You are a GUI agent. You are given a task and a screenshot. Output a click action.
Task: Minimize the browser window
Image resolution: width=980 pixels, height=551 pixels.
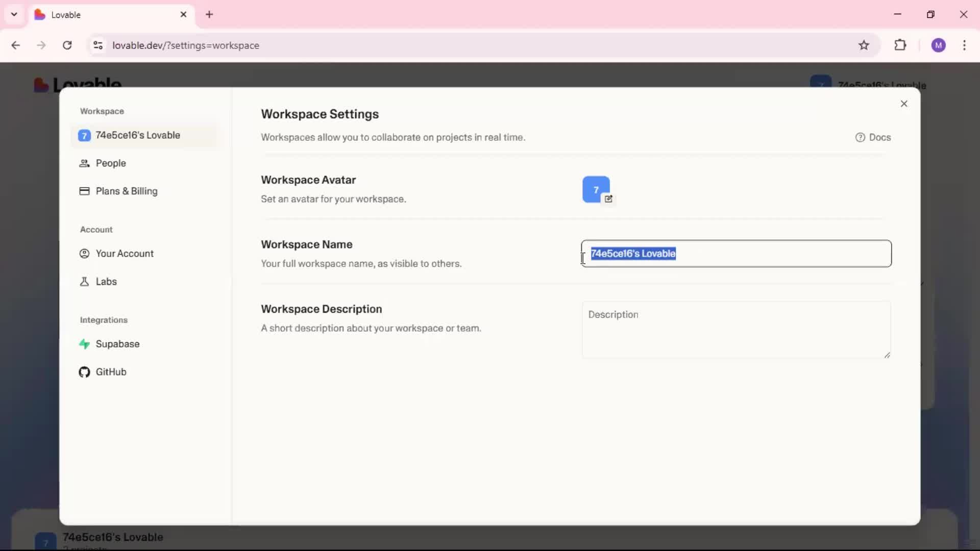coord(898,14)
